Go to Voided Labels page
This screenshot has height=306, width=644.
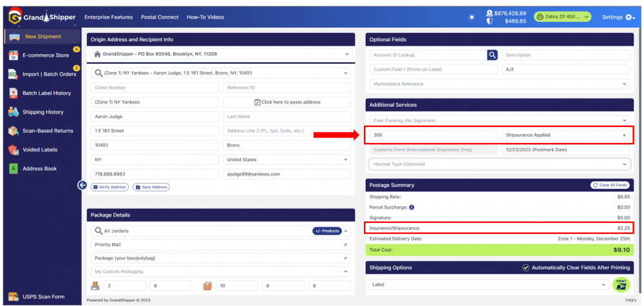point(40,150)
